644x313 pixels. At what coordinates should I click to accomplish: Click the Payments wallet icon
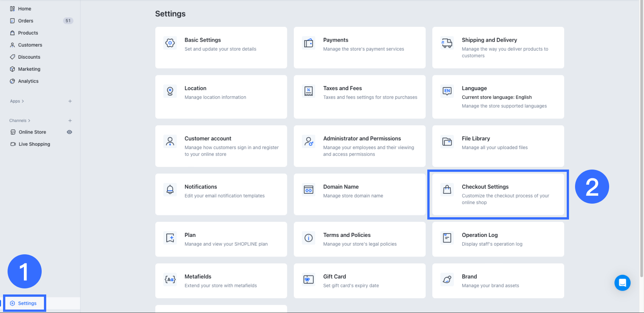(x=309, y=43)
